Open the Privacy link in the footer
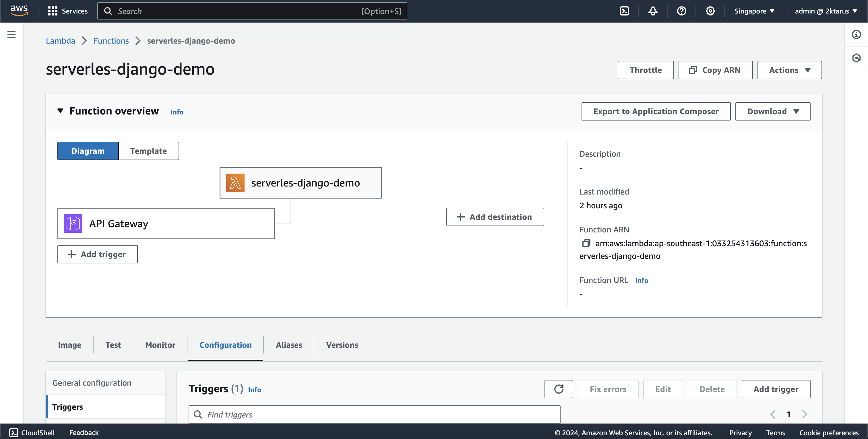 pos(740,433)
